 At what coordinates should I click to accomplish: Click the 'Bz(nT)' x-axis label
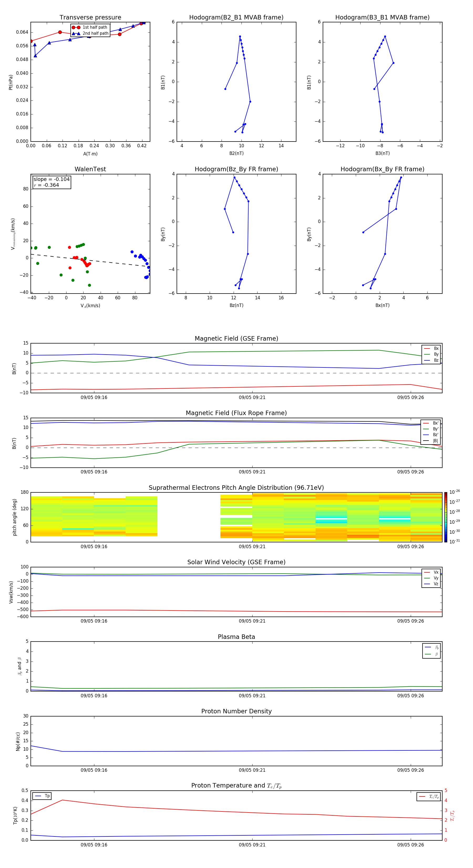(236, 305)
